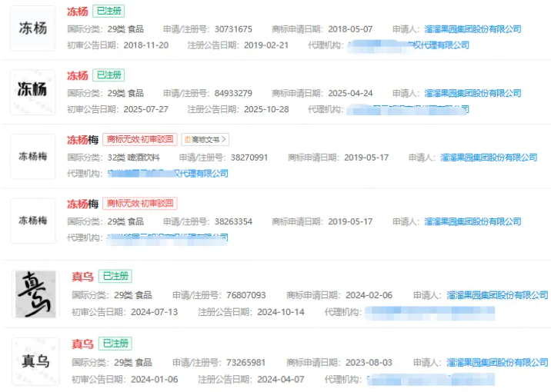Open applicant link in the 38270991 entry
551x392 pixels.
(x=489, y=158)
